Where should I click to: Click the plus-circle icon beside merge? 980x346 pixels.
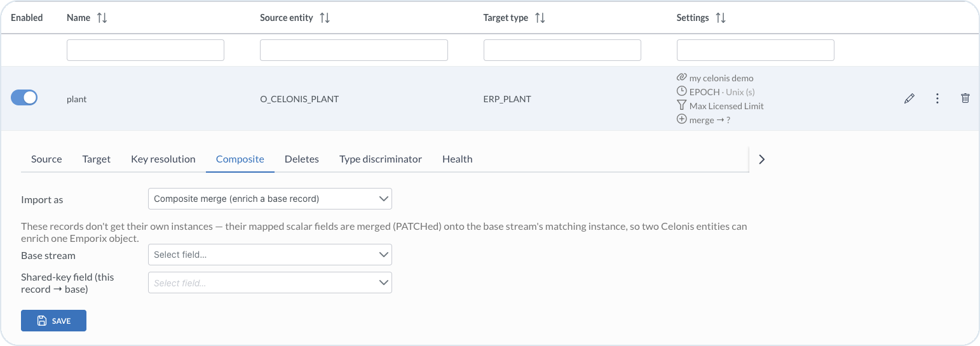point(682,119)
